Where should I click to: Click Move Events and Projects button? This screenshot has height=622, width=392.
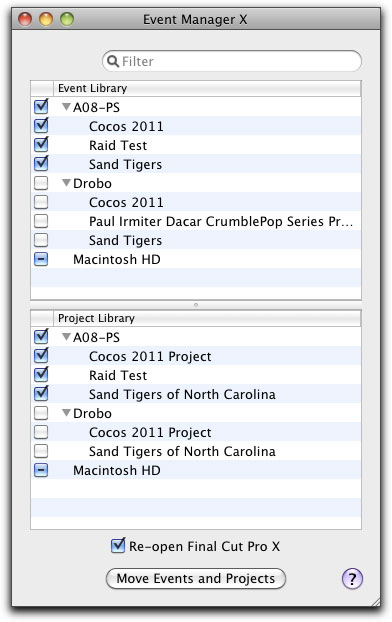(196, 578)
